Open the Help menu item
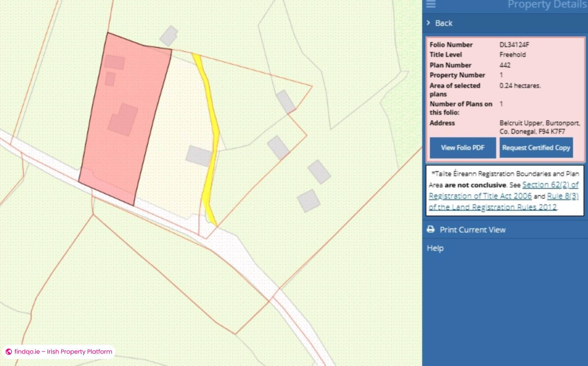Screen dimensions: 588x366 [x=435, y=248]
